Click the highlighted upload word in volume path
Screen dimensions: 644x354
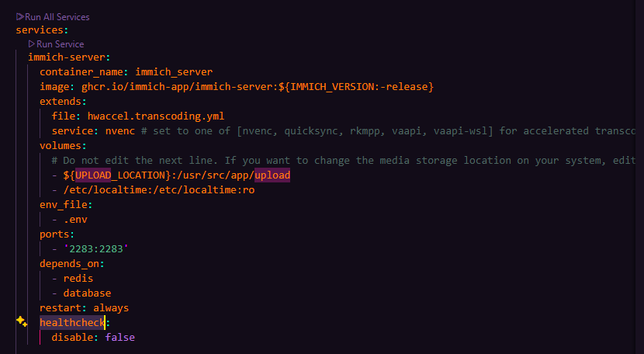tap(272, 175)
